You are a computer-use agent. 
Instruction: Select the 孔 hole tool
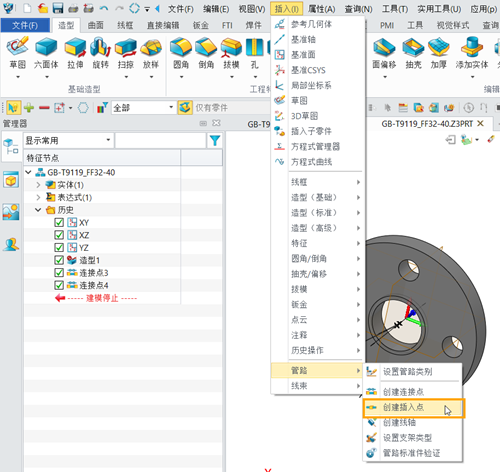(255, 52)
